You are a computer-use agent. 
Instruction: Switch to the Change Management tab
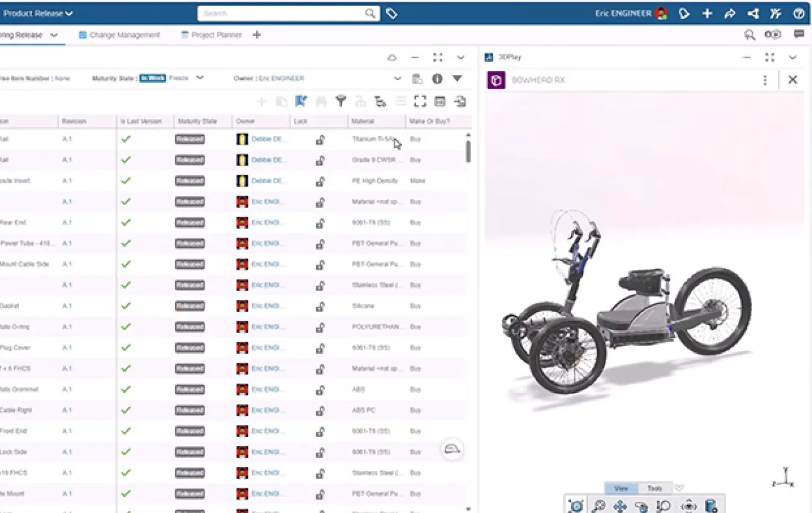coord(120,35)
